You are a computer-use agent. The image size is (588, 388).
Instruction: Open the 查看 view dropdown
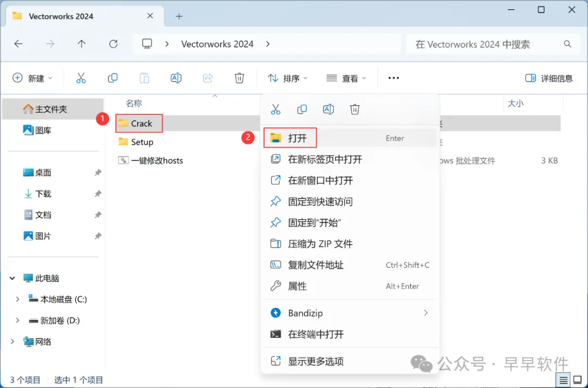click(346, 78)
